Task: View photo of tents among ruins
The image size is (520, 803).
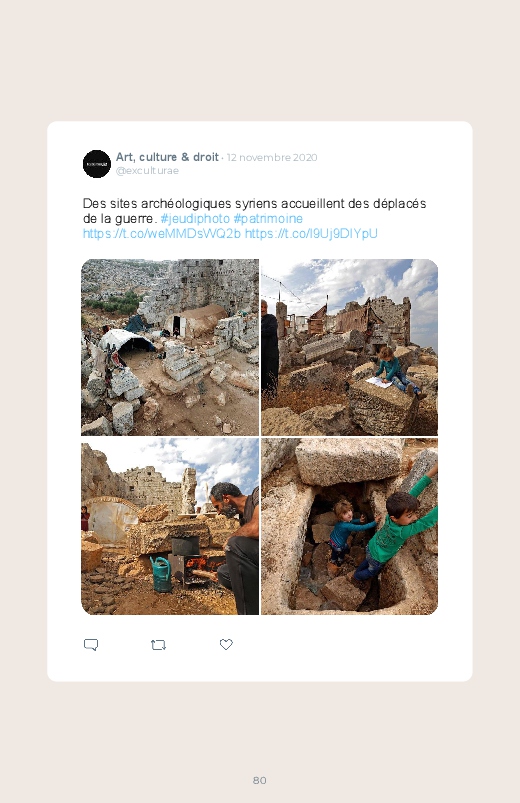Action: [170, 347]
